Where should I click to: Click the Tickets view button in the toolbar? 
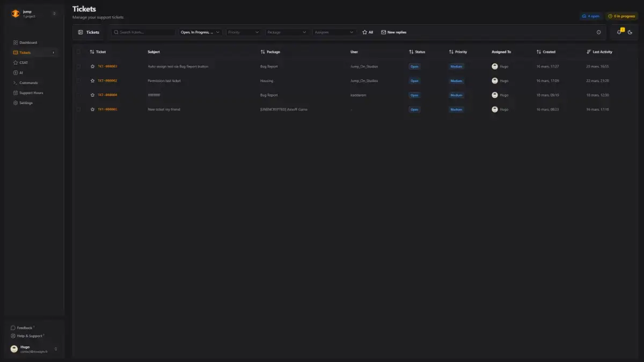[89, 32]
